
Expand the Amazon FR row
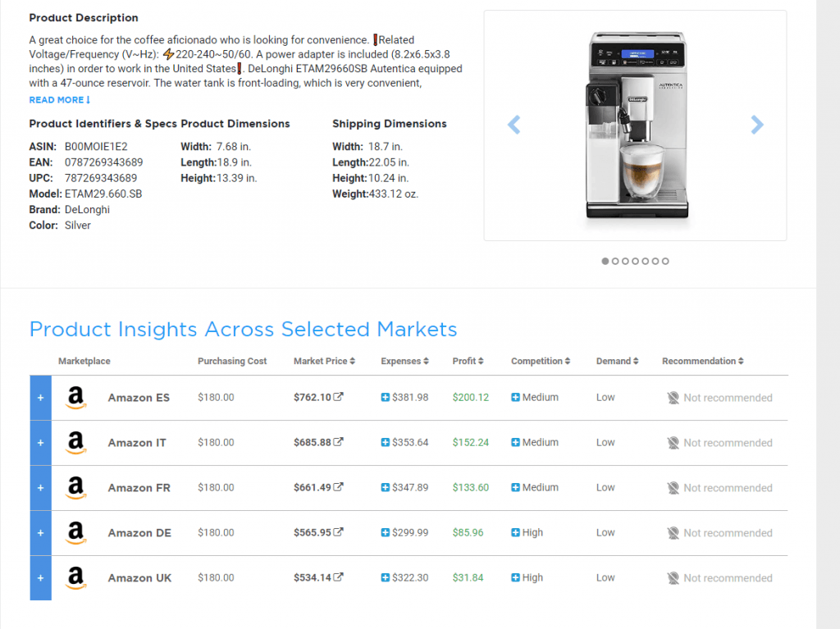tap(41, 488)
